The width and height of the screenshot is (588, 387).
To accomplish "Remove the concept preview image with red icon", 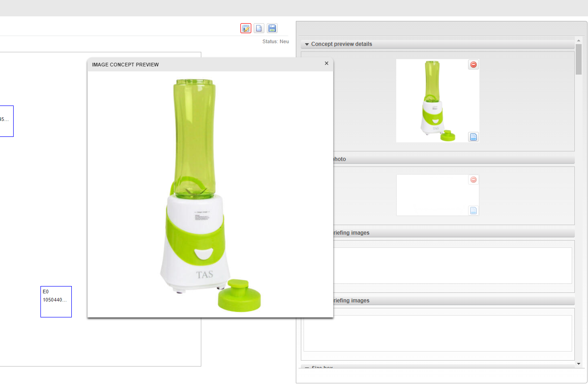I will click(x=473, y=65).
